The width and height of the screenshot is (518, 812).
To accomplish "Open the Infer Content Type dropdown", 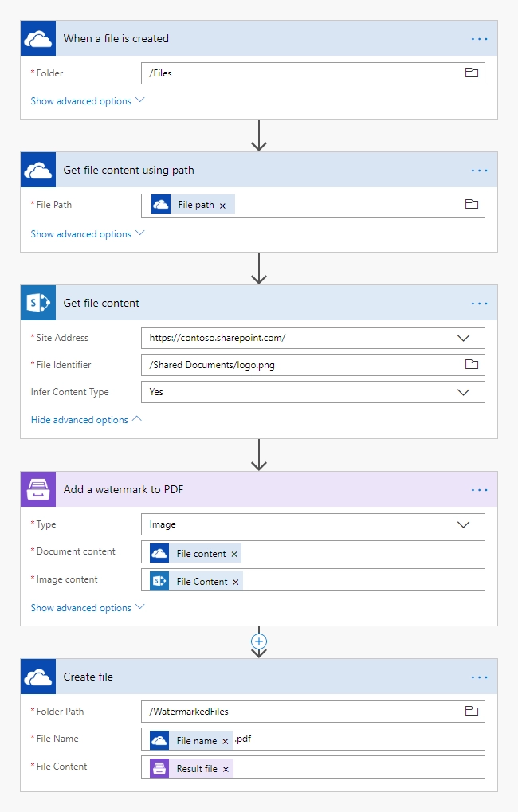I will [x=463, y=393].
